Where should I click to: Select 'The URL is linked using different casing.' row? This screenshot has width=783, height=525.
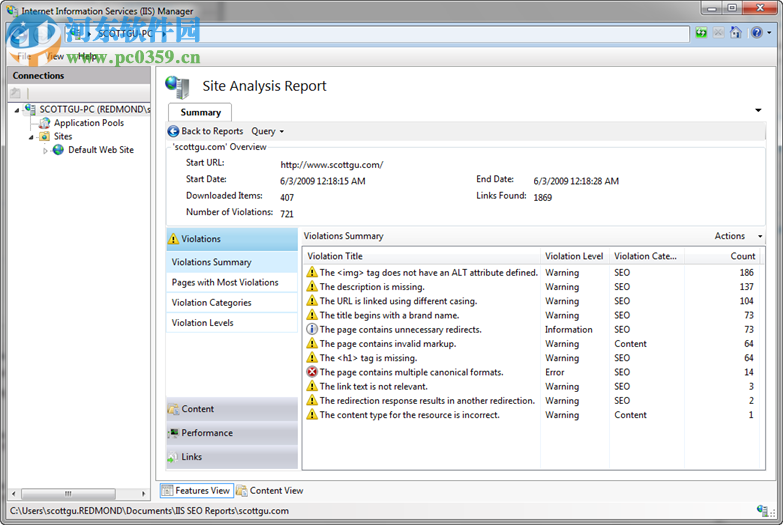[531, 301]
